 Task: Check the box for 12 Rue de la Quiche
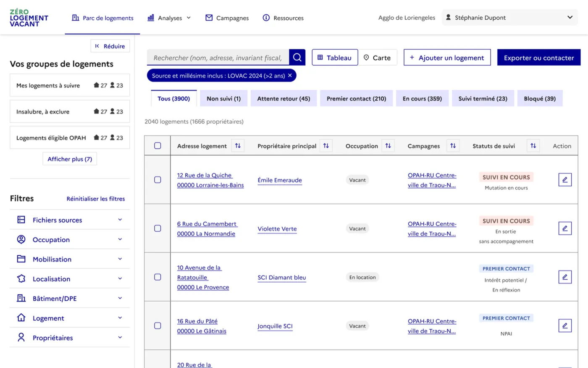(157, 180)
